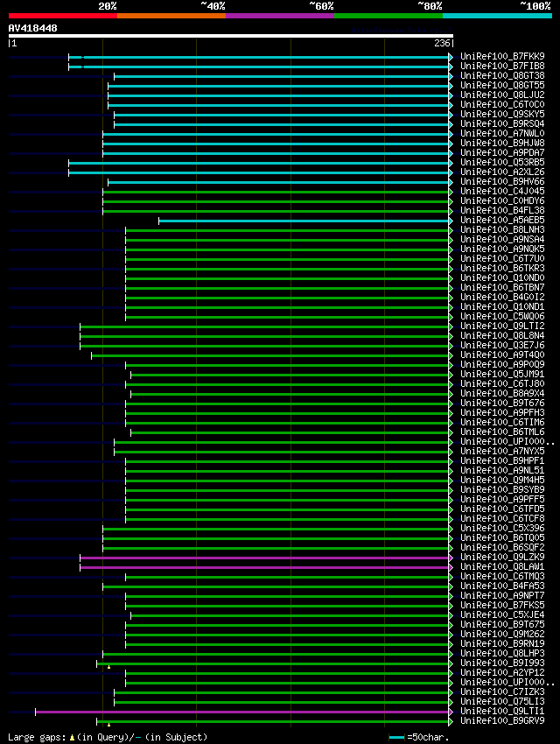Select the UniRef100_B8A9X4 label
The width and height of the screenshot is (560, 744).
(x=502, y=394)
